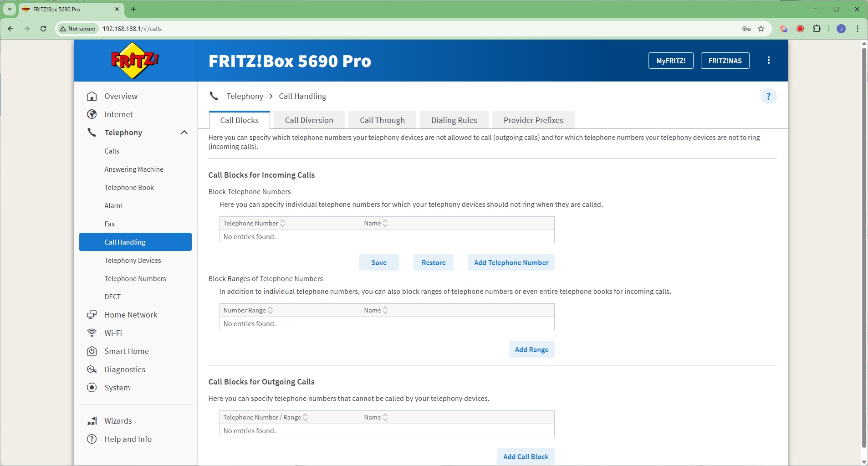The height and width of the screenshot is (466, 868).
Task: Open the Chrome three-dot menu
Action: [858, 29]
